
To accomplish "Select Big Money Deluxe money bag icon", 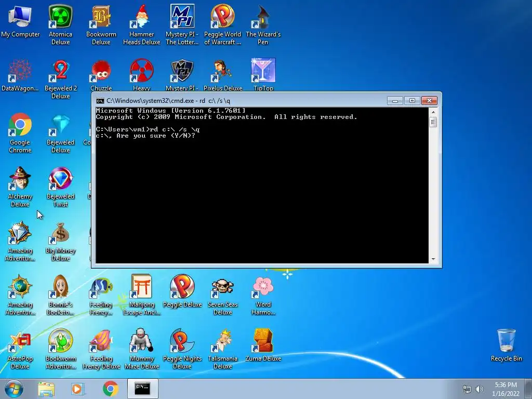I will point(60,241).
